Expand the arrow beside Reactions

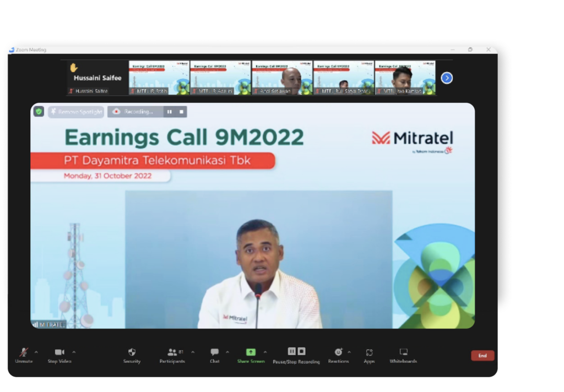pos(349,352)
